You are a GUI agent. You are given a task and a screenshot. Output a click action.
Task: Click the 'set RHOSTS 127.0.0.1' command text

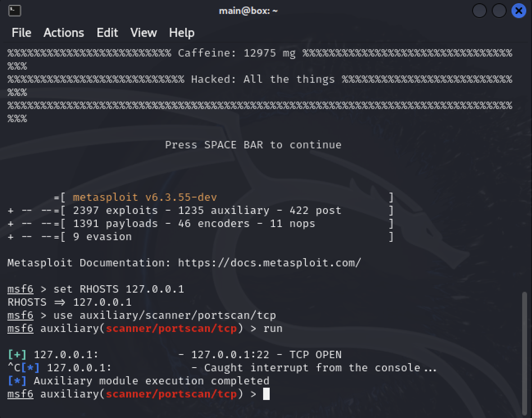click(118, 289)
